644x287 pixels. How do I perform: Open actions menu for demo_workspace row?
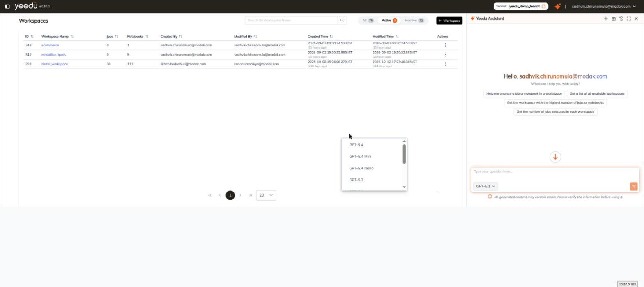(446, 64)
